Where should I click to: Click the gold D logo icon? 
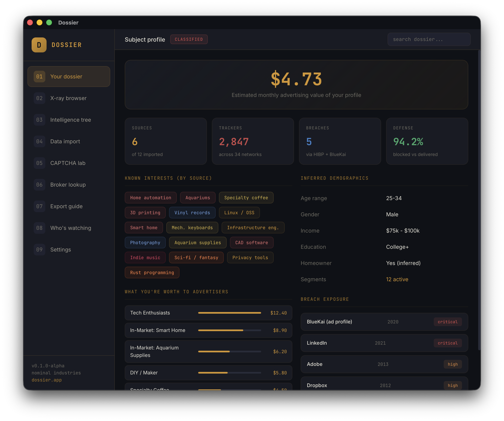(39, 45)
